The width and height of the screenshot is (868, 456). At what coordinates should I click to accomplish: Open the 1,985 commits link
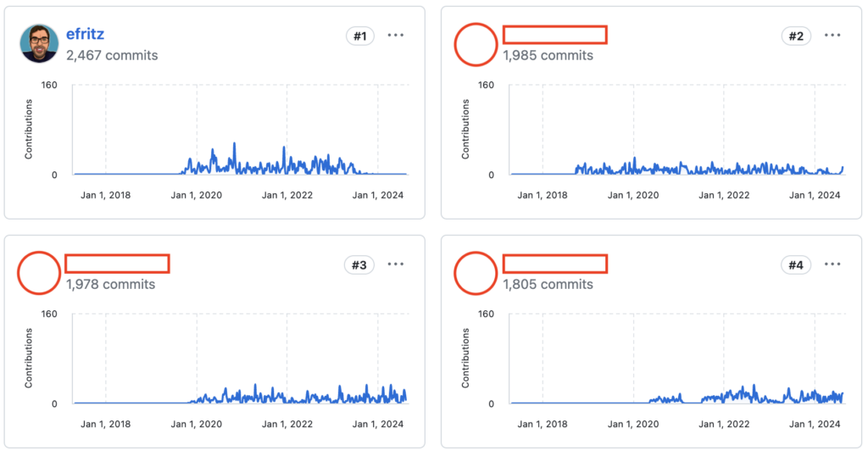tap(548, 55)
